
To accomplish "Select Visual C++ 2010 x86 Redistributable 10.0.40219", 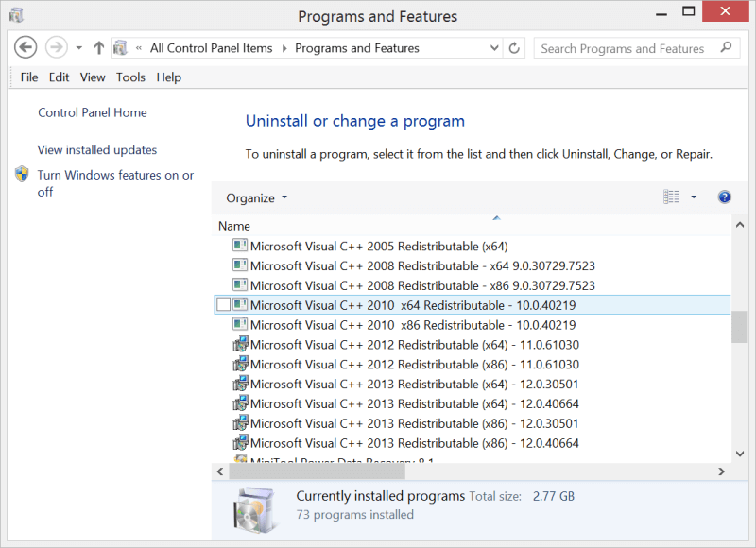I will point(413,325).
